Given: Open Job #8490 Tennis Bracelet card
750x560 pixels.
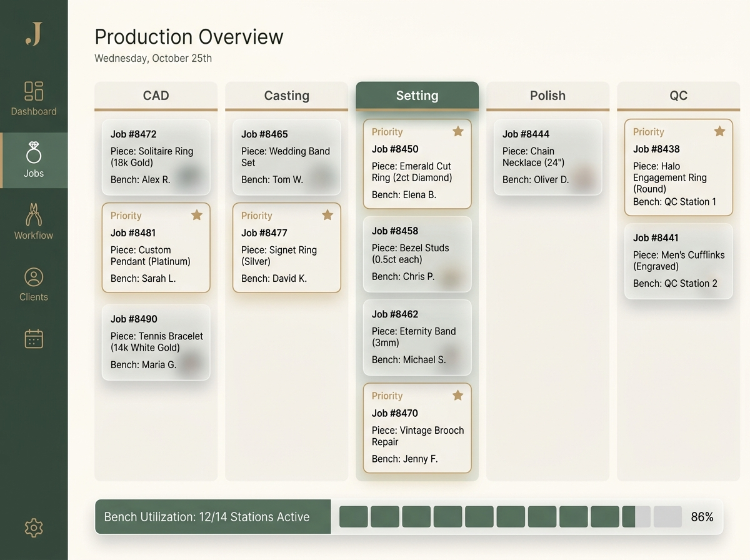Looking at the screenshot, I should [156, 342].
